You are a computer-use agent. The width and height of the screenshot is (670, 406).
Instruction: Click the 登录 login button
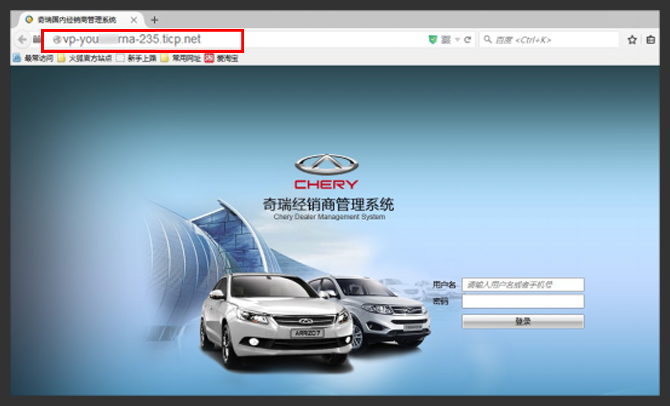(x=522, y=321)
